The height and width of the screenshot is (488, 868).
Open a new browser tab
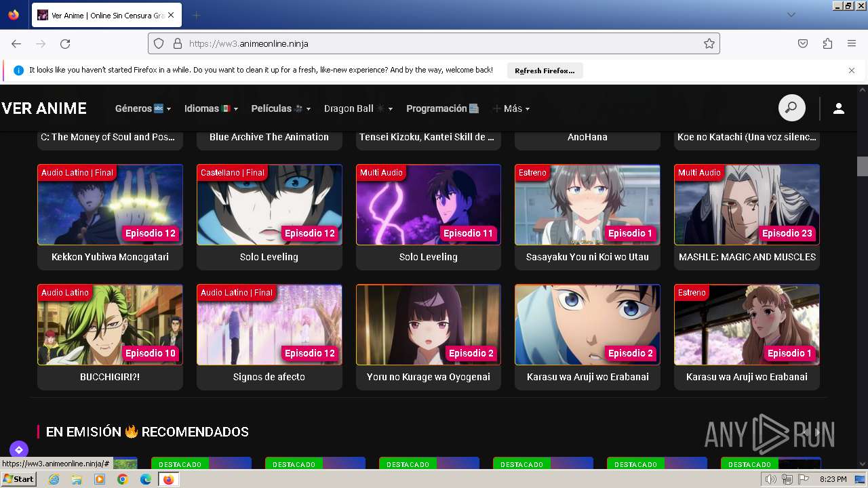click(196, 15)
